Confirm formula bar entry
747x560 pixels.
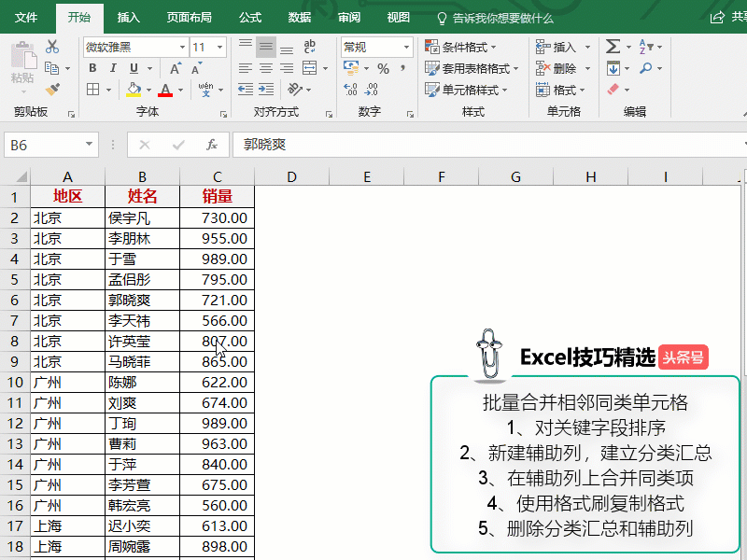pos(178,145)
